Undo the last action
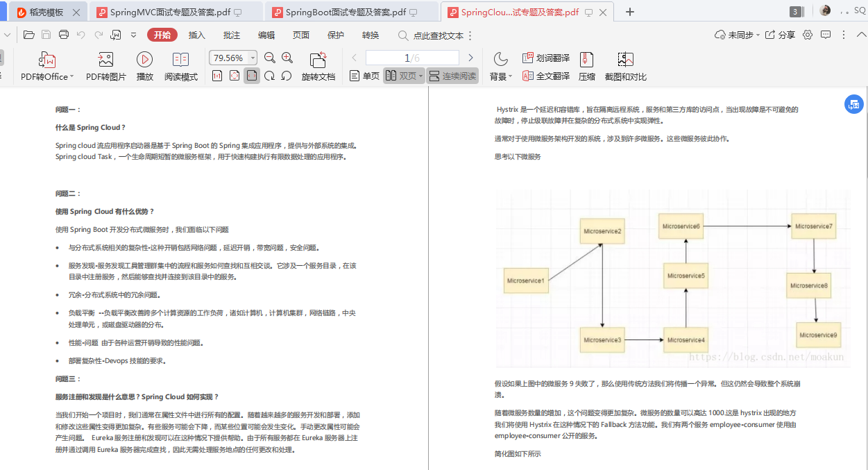This screenshot has width=868, height=470. pyautogui.click(x=81, y=35)
